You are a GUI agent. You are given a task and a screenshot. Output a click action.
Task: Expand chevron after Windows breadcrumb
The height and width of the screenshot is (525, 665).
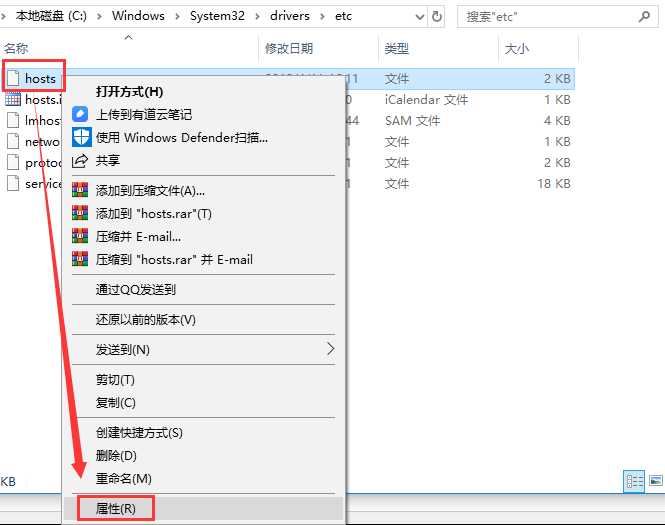(x=177, y=17)
